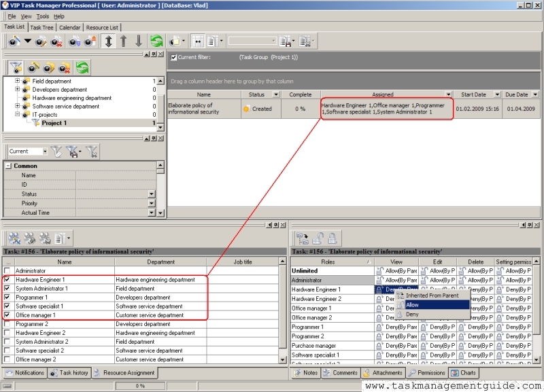The image size is (544, 392).
Task: Apply filter funnel icon in filter panel
Action: [56, 152]
